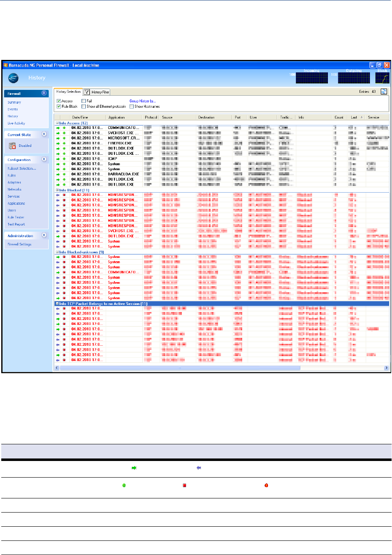Open the Incoming traffic graph
392x555 pixels.
point(312,78)
